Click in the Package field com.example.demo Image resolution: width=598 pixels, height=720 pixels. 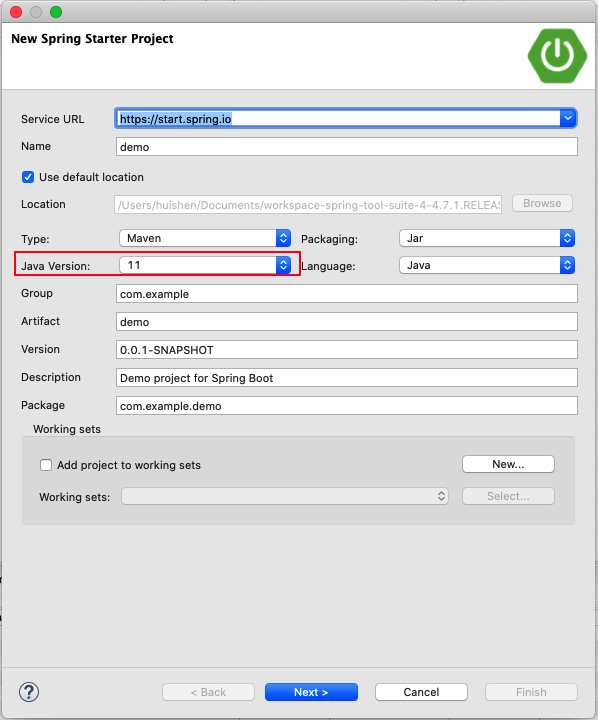point(347,406)
